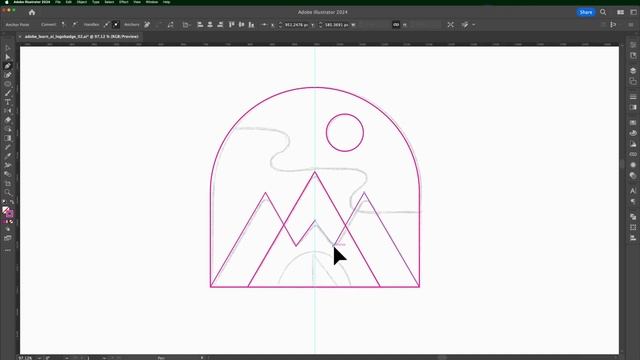Close the open document tab
Viewport: 640px width, 360px height.
click(20, 37)
